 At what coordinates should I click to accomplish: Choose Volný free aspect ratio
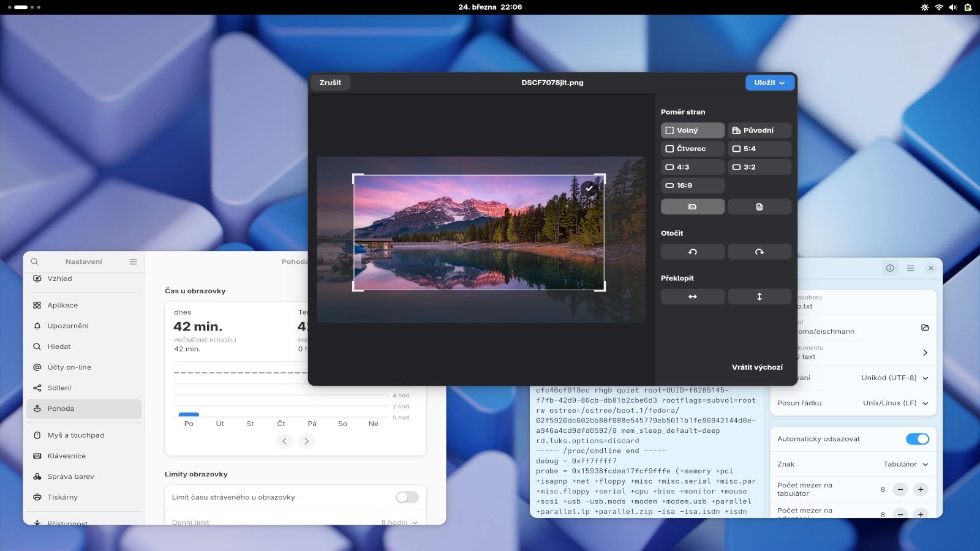(693, 130)
